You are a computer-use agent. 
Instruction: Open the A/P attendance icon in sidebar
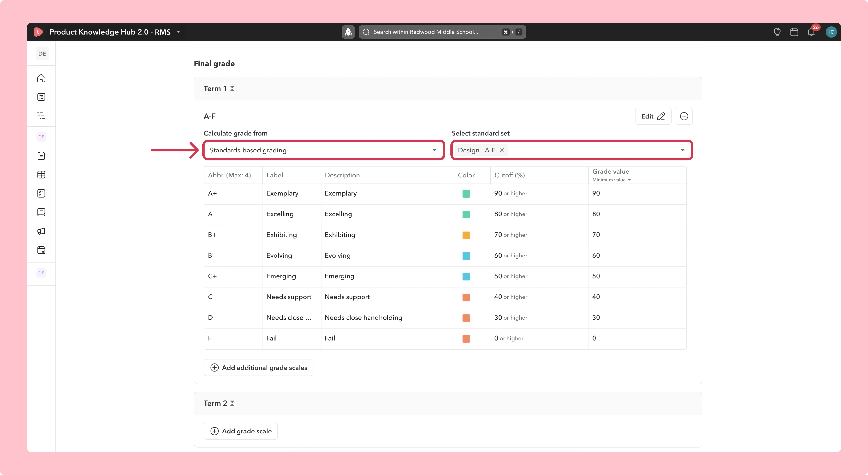pyautogui.click(x=41, y=193)
